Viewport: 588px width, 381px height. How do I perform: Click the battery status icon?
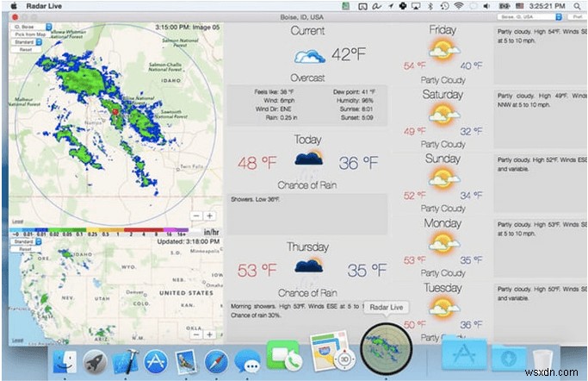coord(504,6)
